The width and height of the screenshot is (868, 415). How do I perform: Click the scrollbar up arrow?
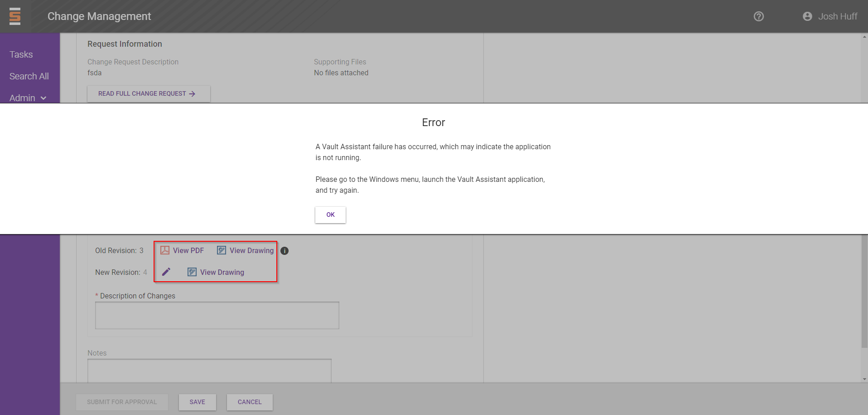pyautogui.click(x=864, y=36)
